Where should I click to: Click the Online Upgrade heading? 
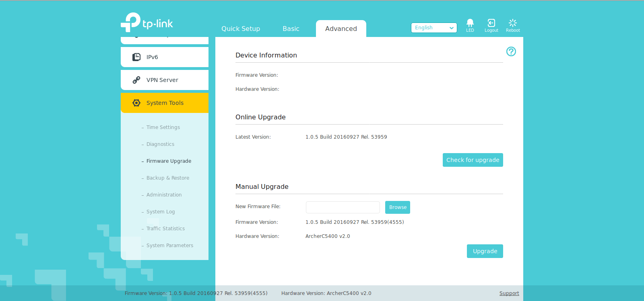coord(260,117)
